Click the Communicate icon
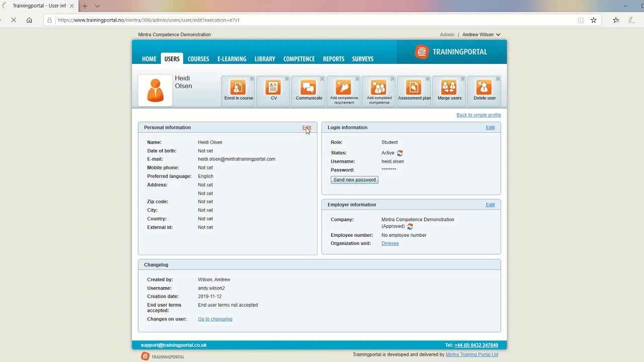The width and height of the screenshot is (644, 362). (x=309, y=90)
